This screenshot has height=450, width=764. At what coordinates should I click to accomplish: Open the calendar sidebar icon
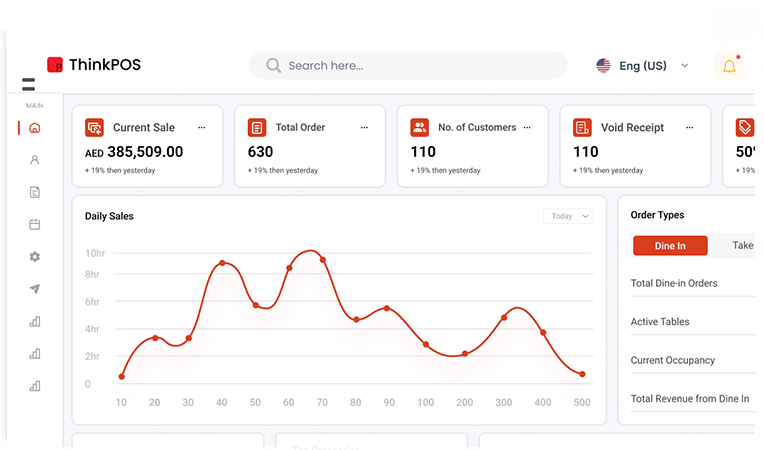(x=35, y=225)
